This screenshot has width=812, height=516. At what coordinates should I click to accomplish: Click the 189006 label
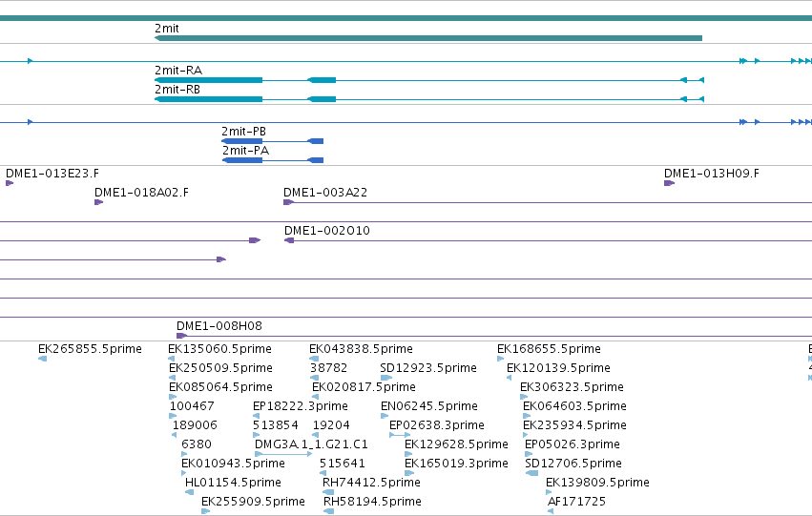(x=195, y=425)
